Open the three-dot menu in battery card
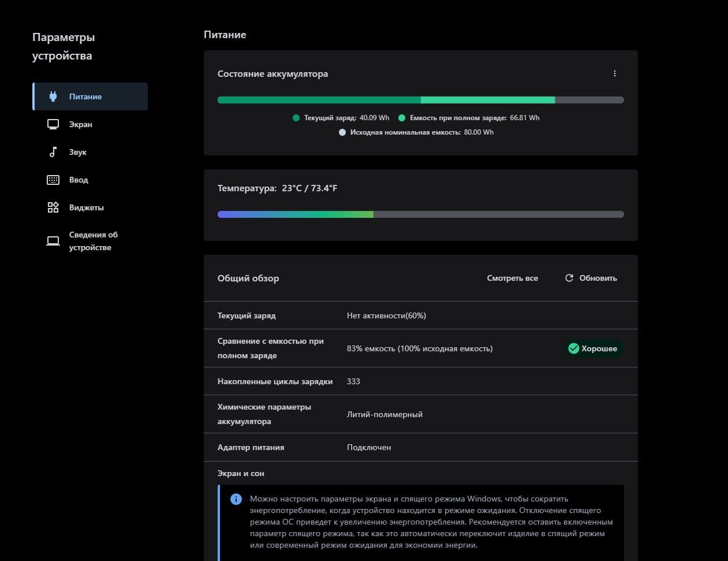 (615, 73)
